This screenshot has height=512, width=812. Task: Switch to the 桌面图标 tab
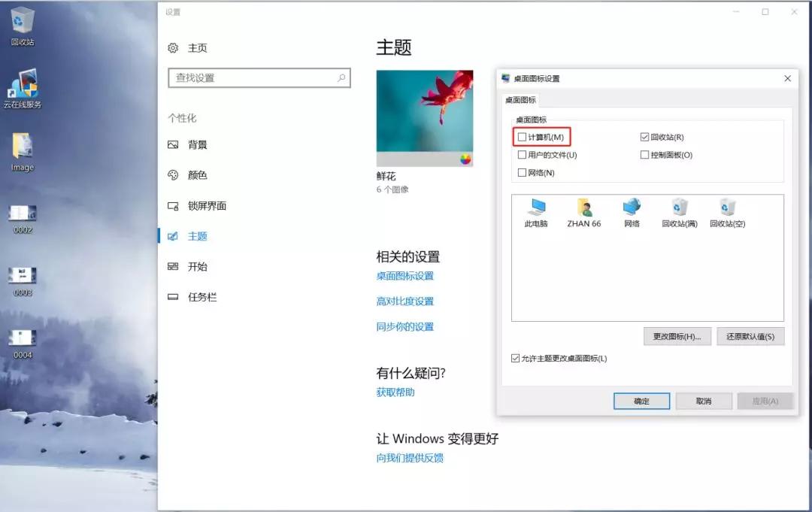pyautogui.click(x=520, y=98)
